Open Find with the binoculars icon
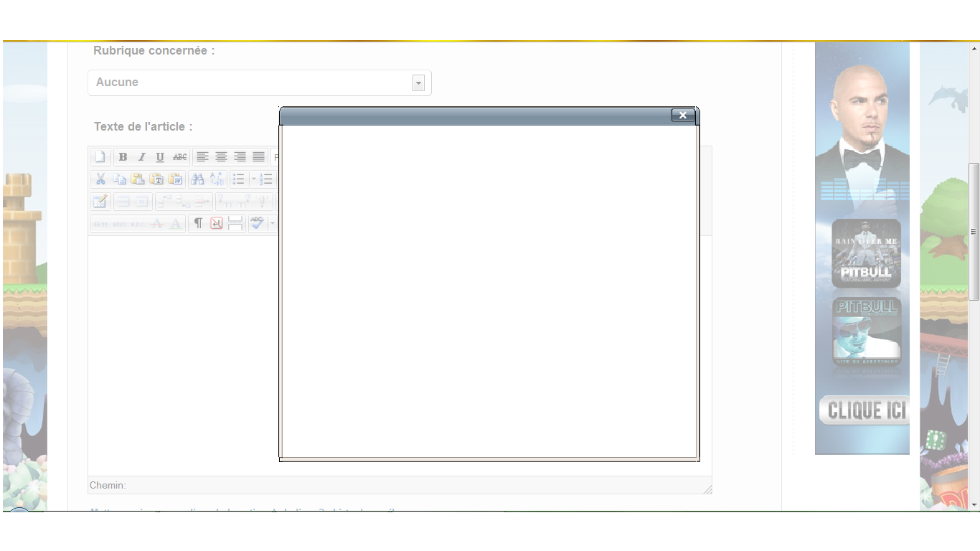The height and width of the screenshot is (551, 980). point(197,179)
